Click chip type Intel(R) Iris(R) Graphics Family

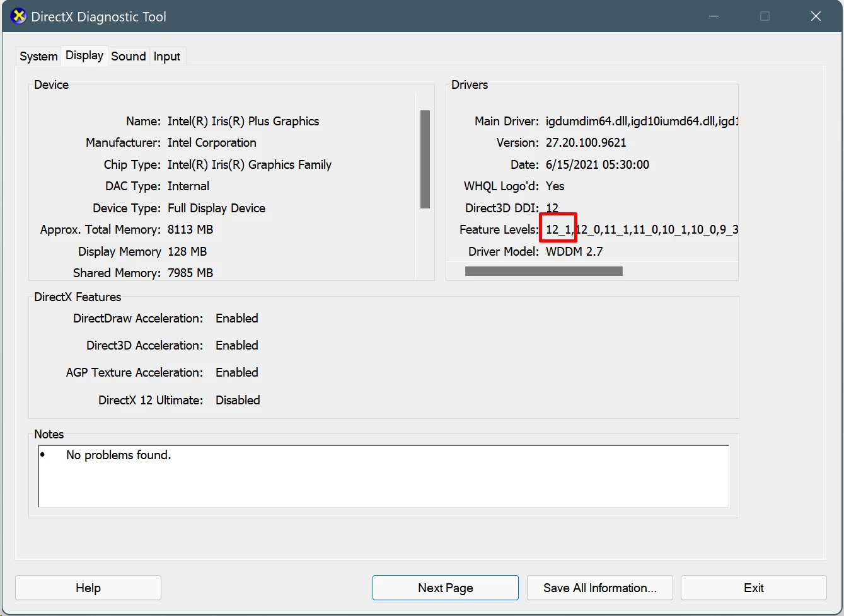pos(250,164)
